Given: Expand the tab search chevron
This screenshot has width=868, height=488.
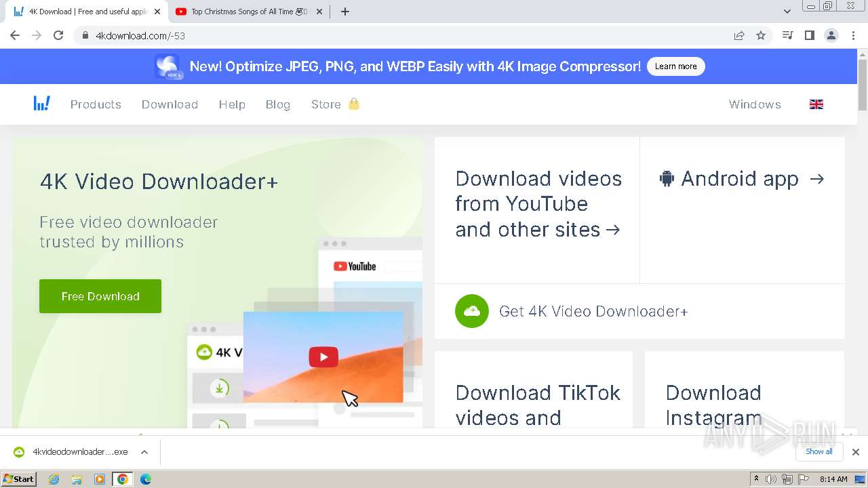Looking at the screenshot, I should (787, 12).
